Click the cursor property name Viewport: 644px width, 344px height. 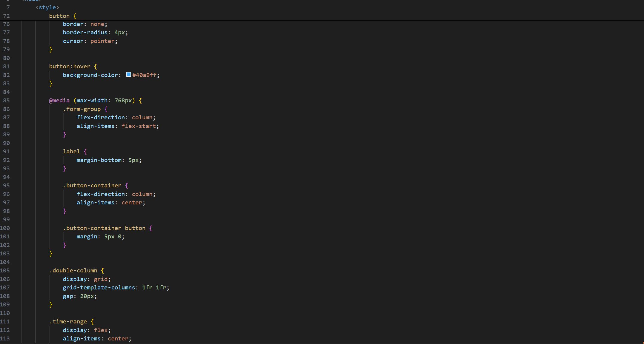(73, 41)
